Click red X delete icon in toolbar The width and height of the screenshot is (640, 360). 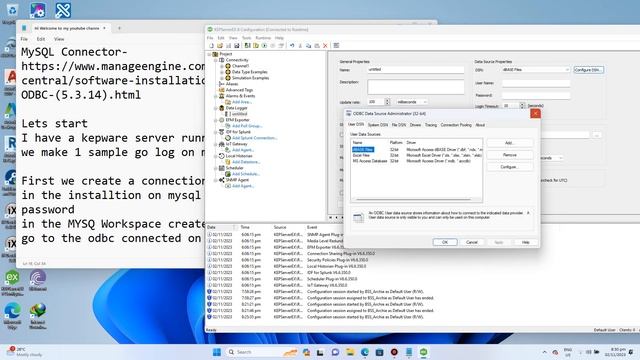coord(325,46)
